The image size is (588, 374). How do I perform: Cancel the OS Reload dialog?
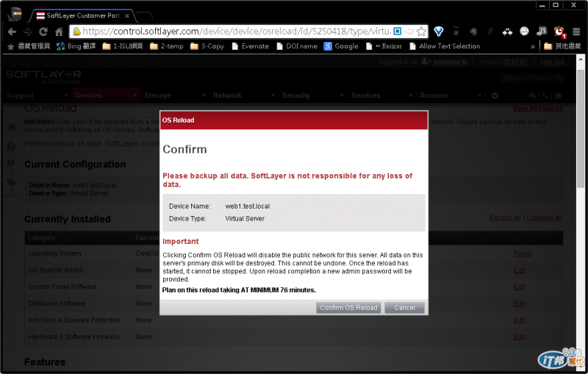(x=404, y=308)
